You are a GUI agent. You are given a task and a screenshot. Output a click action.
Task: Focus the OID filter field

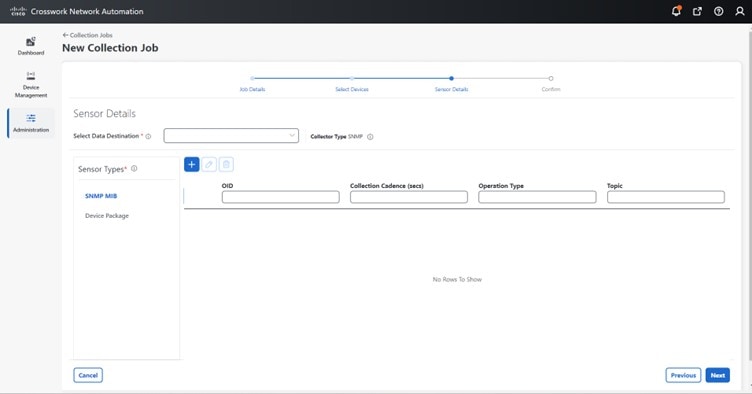(x=281, y=197)
